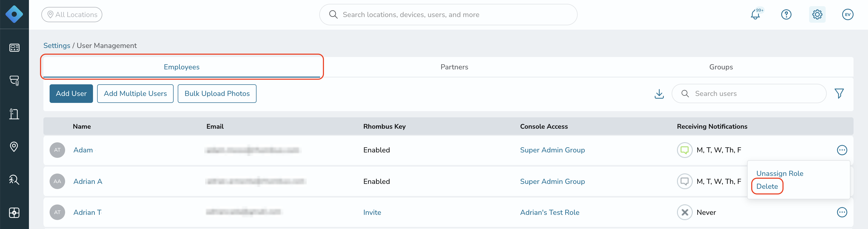Open the cameras icon in sidebar
Image resolution: width=868 pixels, height=229 pixels.
click(x=14, y=81)
